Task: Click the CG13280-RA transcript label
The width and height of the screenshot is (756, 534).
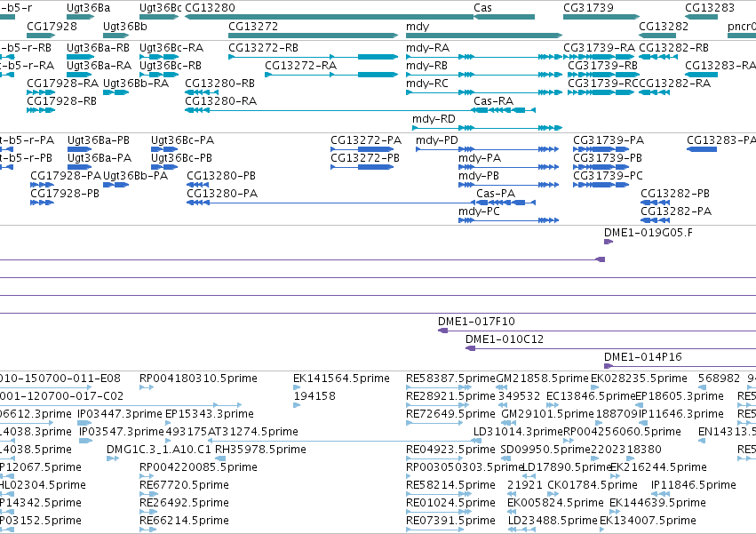Action: click(221, 100)
